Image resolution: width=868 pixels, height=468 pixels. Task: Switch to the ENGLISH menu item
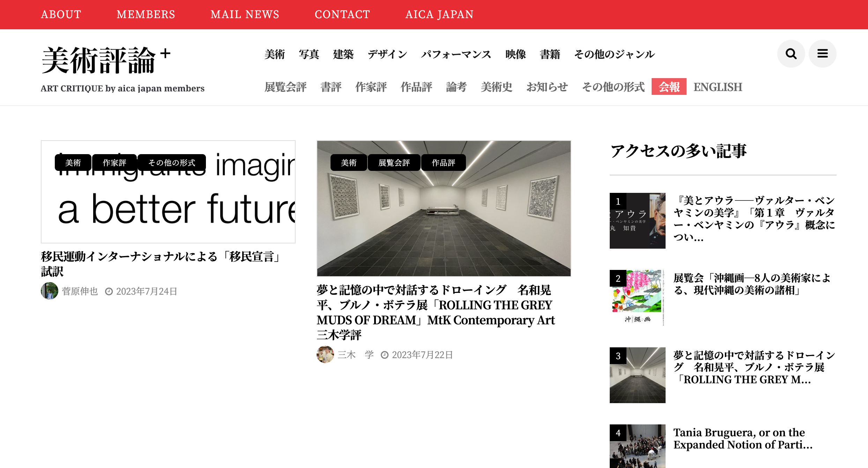tap(718, 87)
